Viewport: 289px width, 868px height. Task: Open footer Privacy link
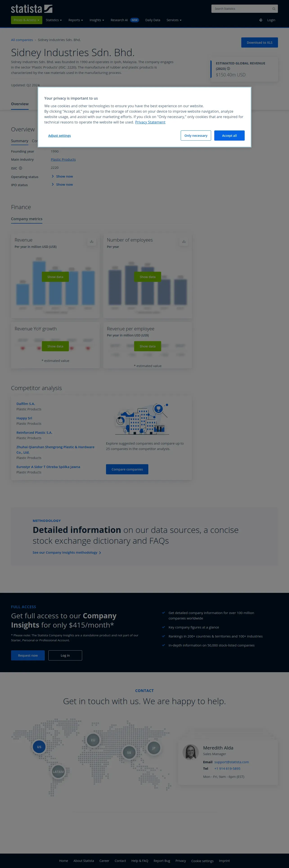click(181, 861)
